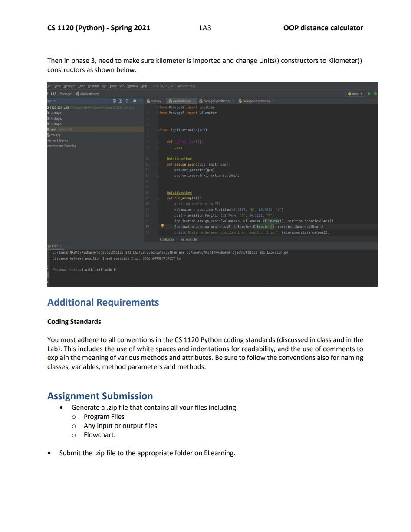Open the Refactor menu
411x532 pixels.
(94, 86)
